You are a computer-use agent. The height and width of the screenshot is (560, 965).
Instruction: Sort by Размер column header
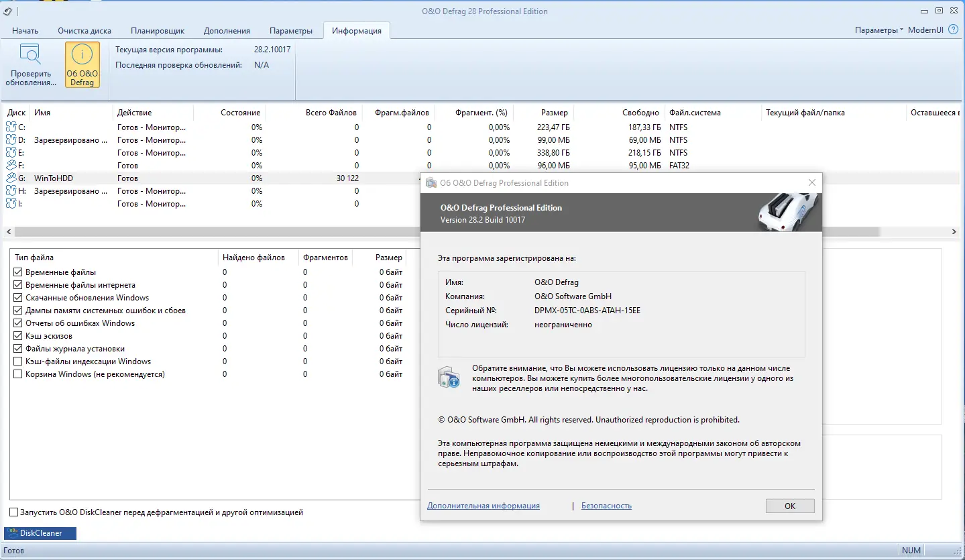554,113
